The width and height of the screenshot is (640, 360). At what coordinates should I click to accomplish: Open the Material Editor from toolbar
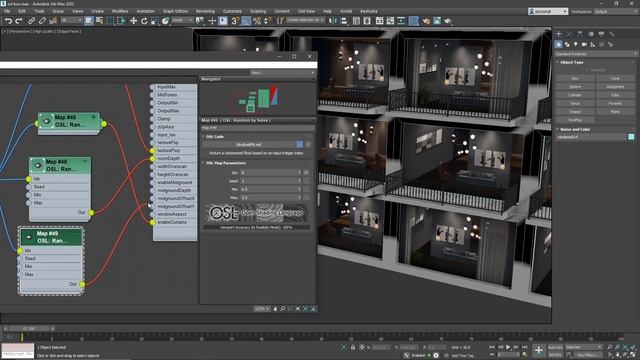point(413,21)
